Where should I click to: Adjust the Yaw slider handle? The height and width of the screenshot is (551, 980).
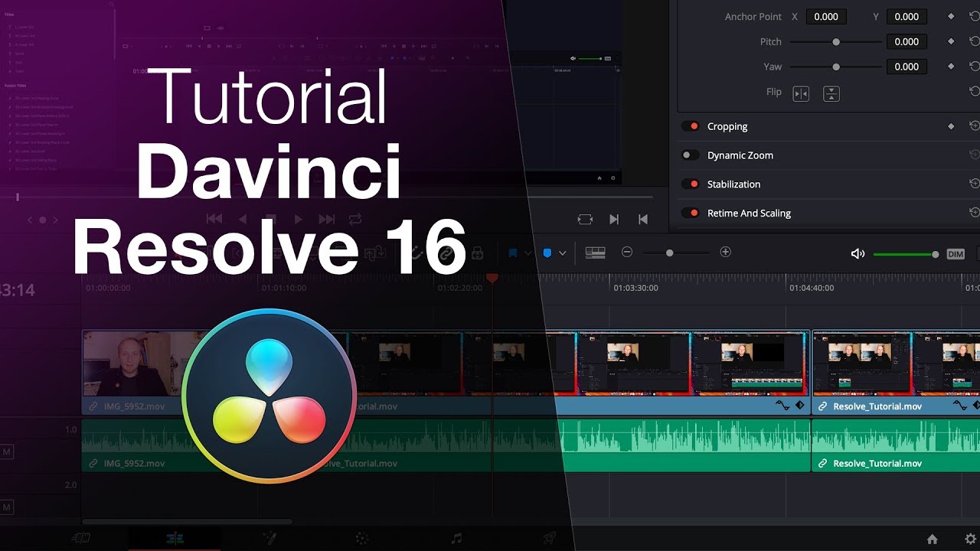pyautogui.click(x=836, y=67)
